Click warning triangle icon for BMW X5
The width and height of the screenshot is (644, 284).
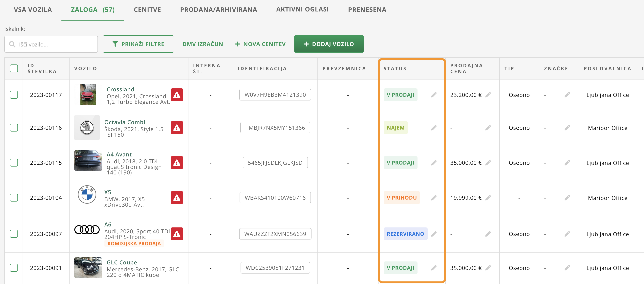point(177,198)
